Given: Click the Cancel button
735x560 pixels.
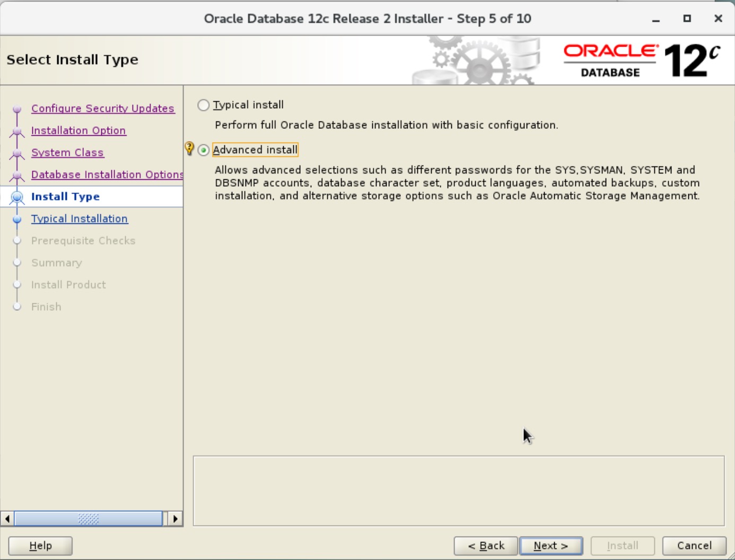Looking at the screenshot, I should coord(694,546).
